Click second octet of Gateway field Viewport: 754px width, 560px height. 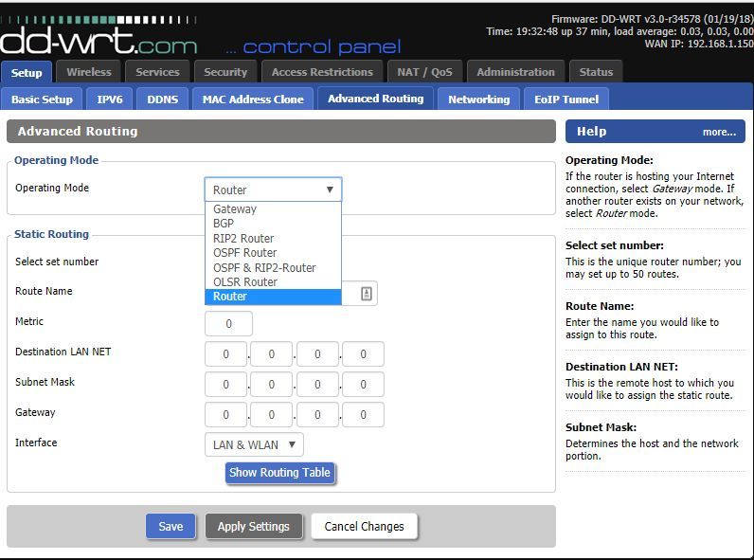[x=272, y=415]
